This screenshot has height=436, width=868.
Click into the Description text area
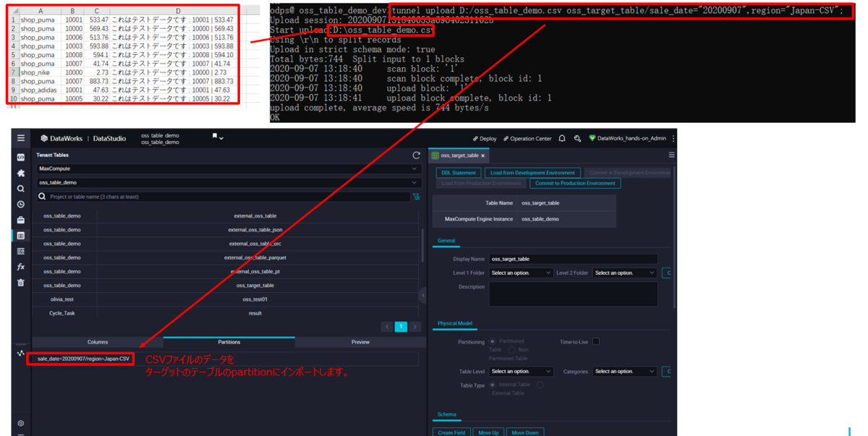tap(574, 294)
